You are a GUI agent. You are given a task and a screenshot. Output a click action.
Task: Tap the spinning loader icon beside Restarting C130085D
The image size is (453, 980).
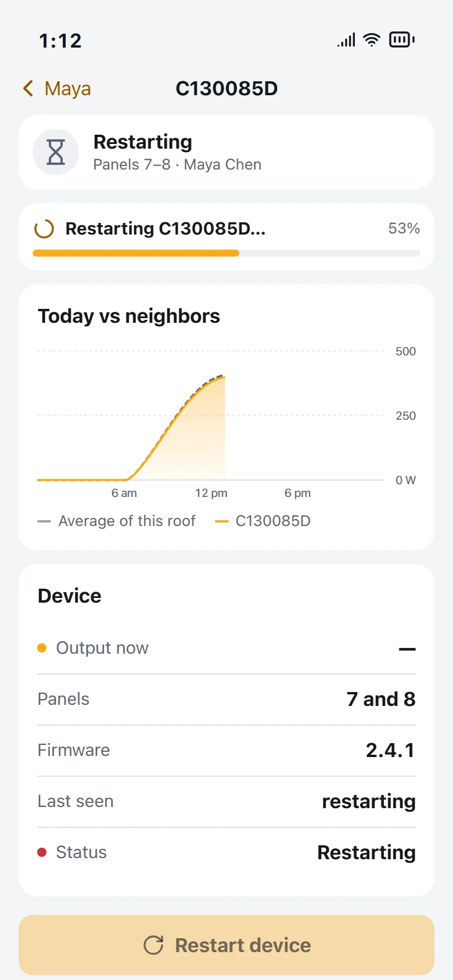click(x=44, y=229)
